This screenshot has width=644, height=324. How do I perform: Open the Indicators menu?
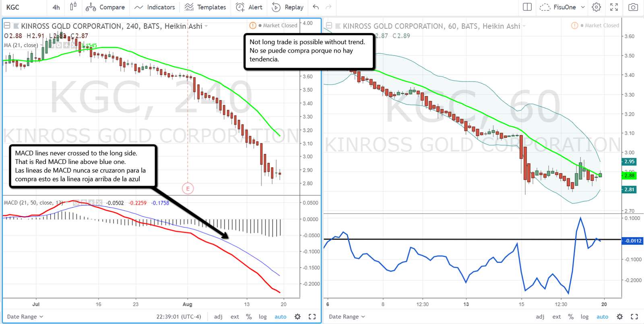(155, 7)
